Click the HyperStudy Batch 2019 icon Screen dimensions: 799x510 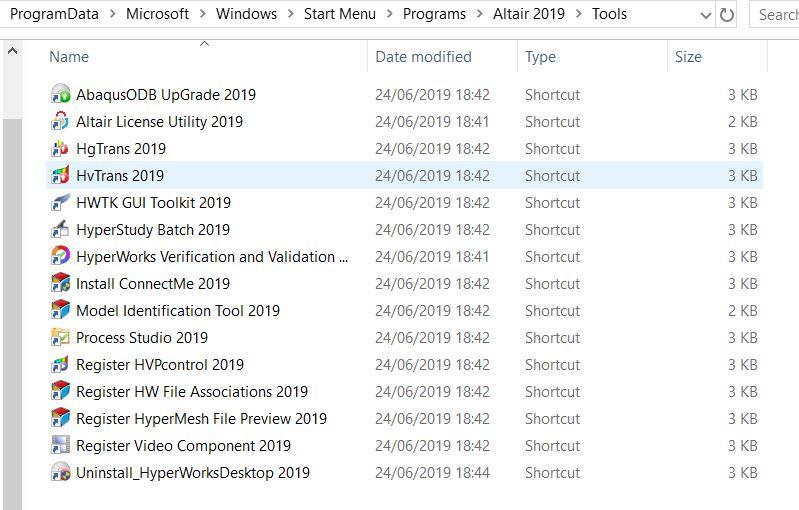[60, 230]
